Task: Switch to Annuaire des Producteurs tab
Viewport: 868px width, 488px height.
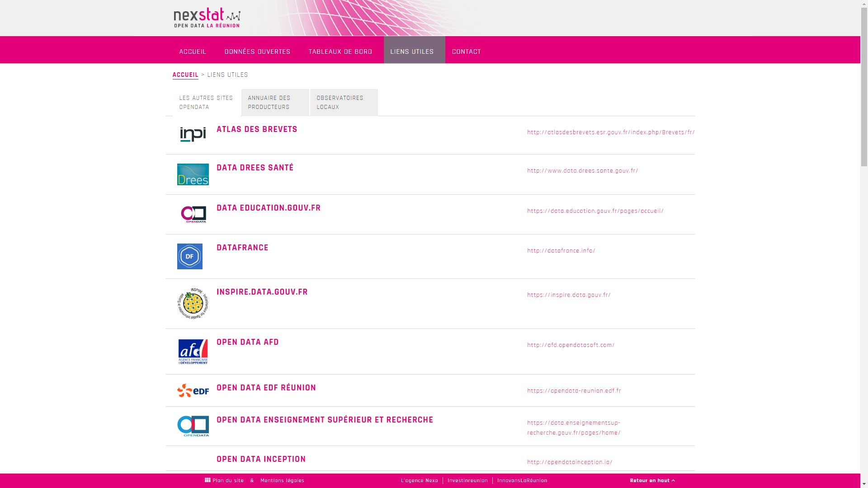Action: tap(275, 103)
